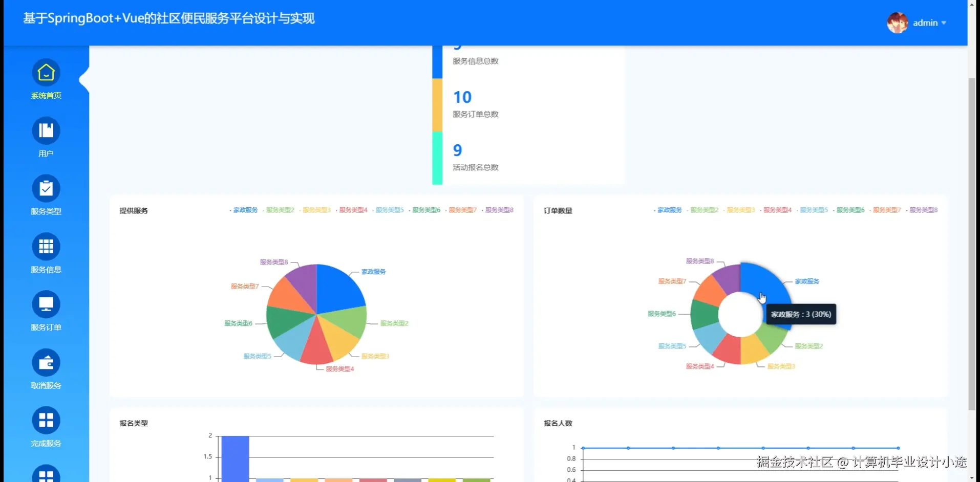
Task: Disable 服务类型8 in 订单数量 legend
Action: 922,210
